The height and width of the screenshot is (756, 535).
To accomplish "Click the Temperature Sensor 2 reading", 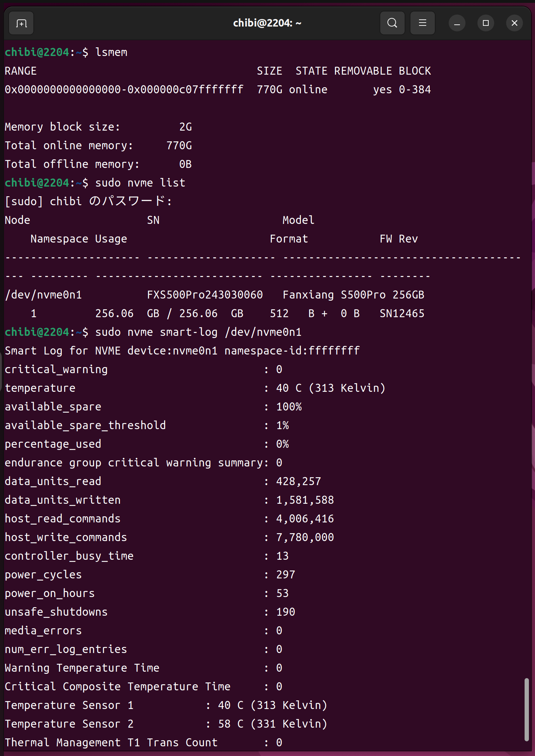I will (x=273, y=724).
